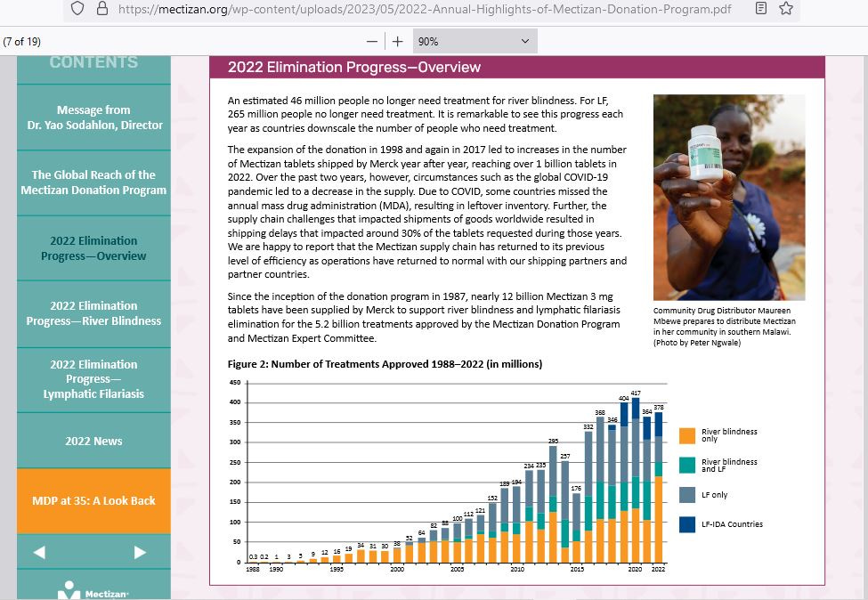This screenshot has width=868, height=600.
Task: Go to previous page with left arrow
Action: coord(39,553)
